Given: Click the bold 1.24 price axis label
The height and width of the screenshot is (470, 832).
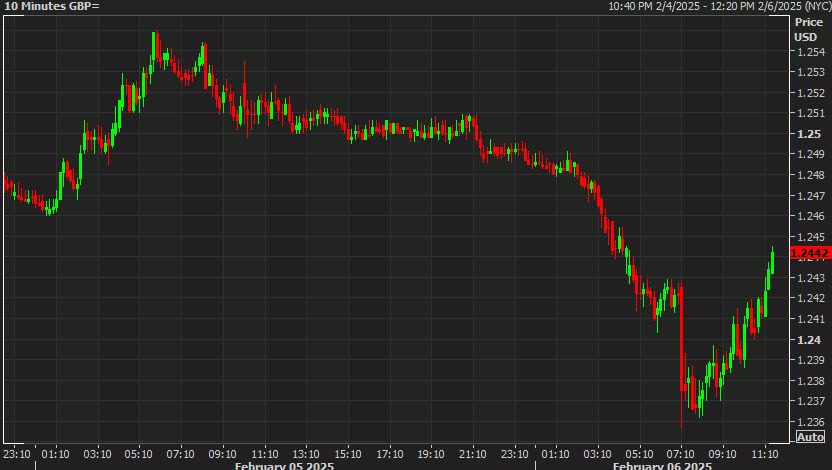Looking at the screenshot, I should pyautogui.click(x=809, y=340).
